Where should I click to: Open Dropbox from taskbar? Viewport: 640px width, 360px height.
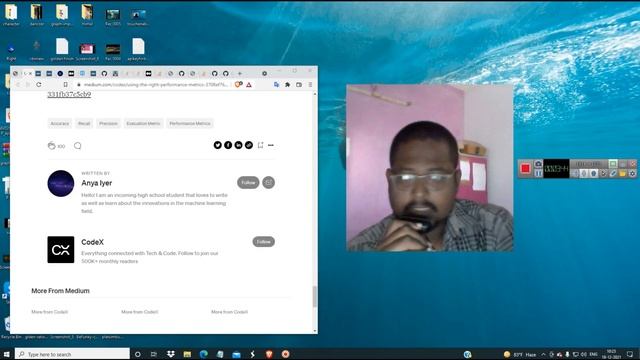[171, 354]
